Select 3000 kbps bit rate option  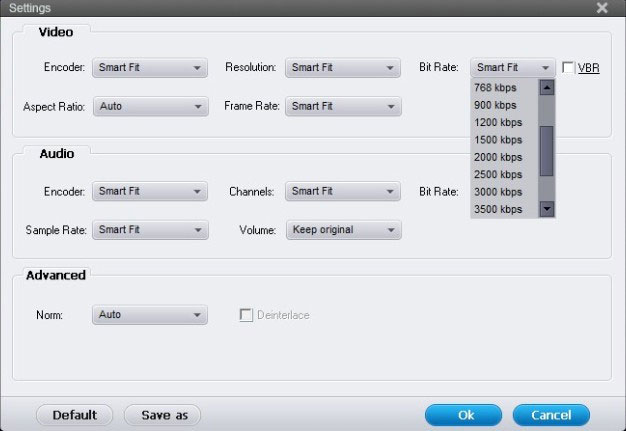(505, 192)
